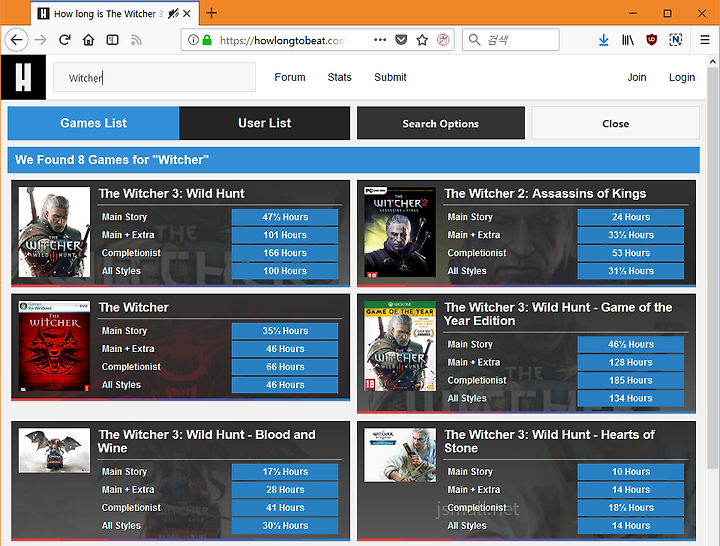Screen dimensions: 720x546
Task: Open the Library bookmarks icon
Action: (x=628, y=40)
